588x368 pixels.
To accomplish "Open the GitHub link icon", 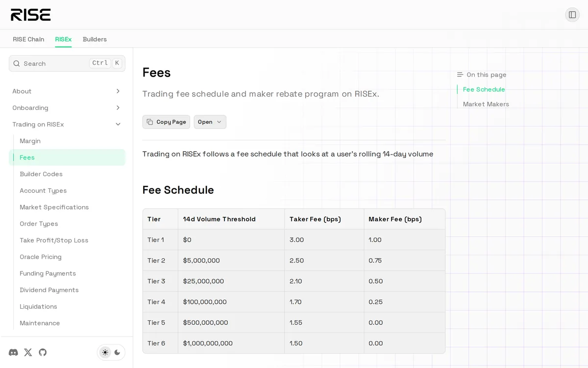I will [x=43, y=352].
